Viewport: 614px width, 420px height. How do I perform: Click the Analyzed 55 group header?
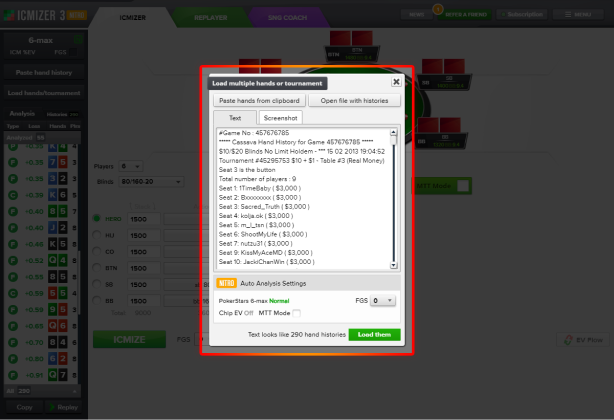point(42,137)
